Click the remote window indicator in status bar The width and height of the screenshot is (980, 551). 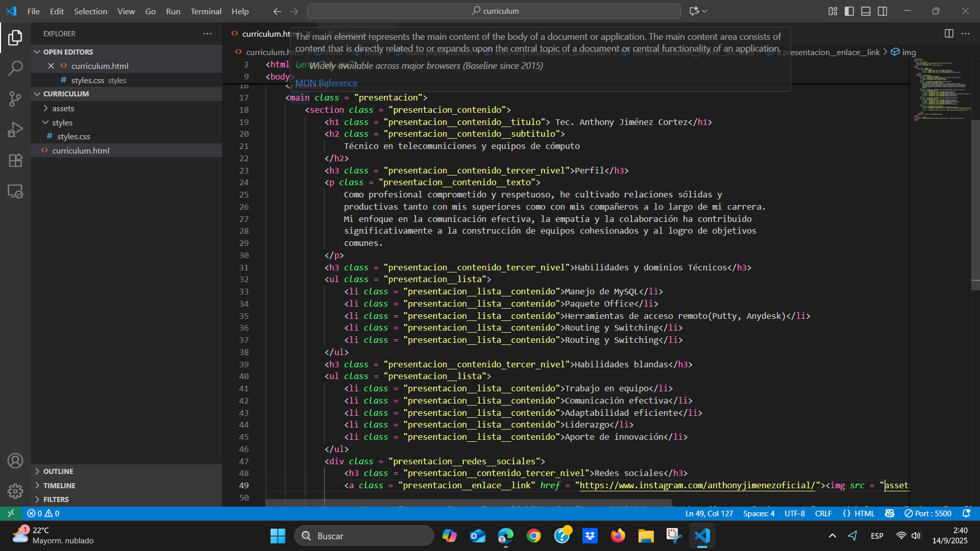(x=11, y=513)
